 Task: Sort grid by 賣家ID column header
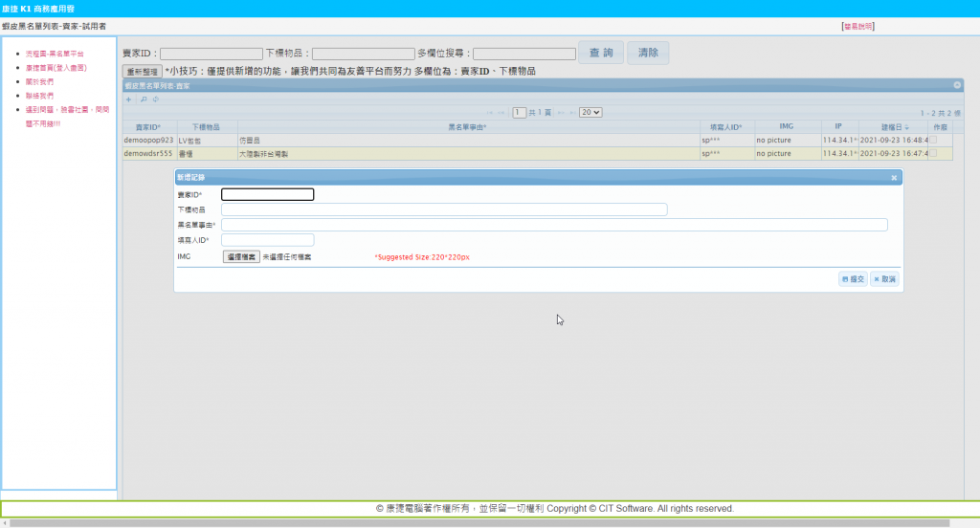coord(148,126)
